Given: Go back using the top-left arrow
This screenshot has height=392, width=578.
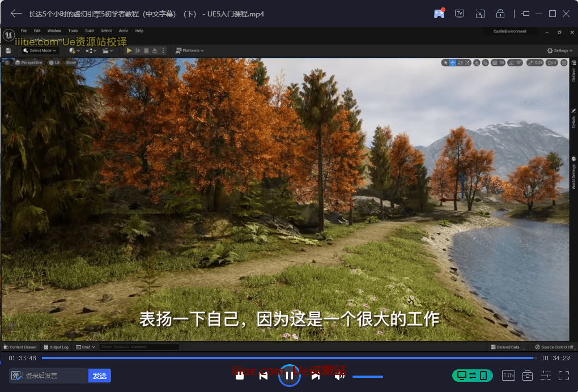Looking at the screenshot, I should tap(16, 14).
